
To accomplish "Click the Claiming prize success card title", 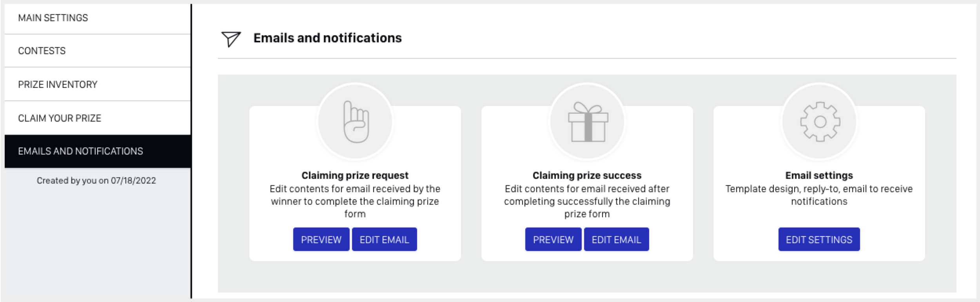I will [x=587, y=175].
